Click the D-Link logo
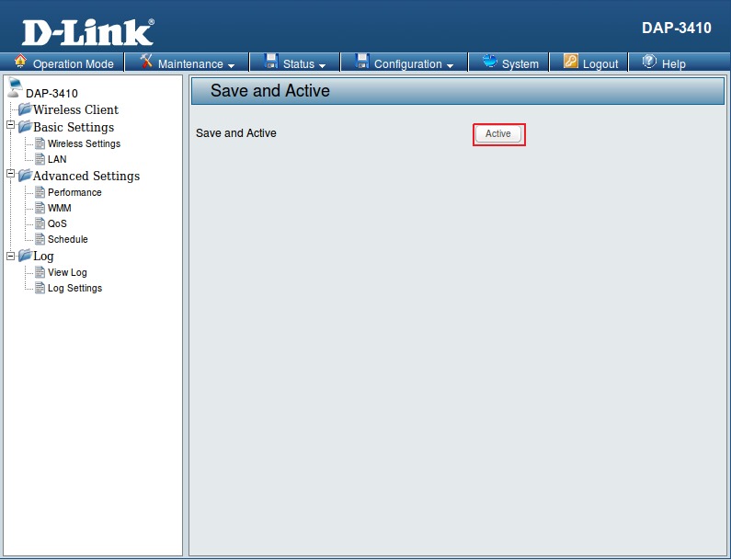 coord(87,32)
